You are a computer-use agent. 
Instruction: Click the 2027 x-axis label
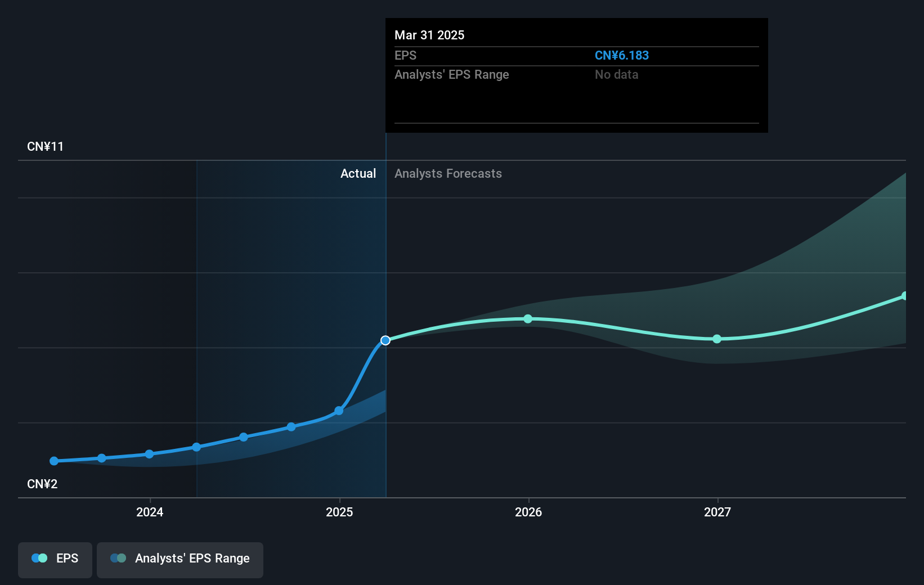(x=717, y=512)
